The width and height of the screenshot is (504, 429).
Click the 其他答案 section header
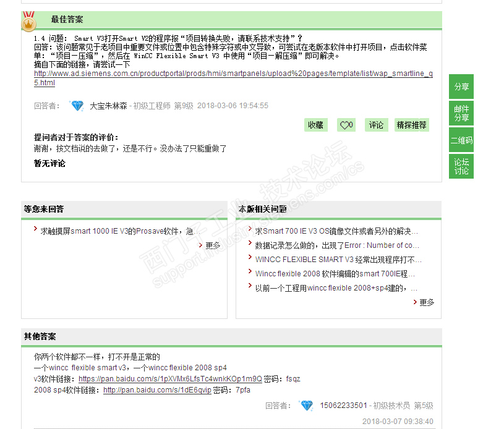point(40,336)
